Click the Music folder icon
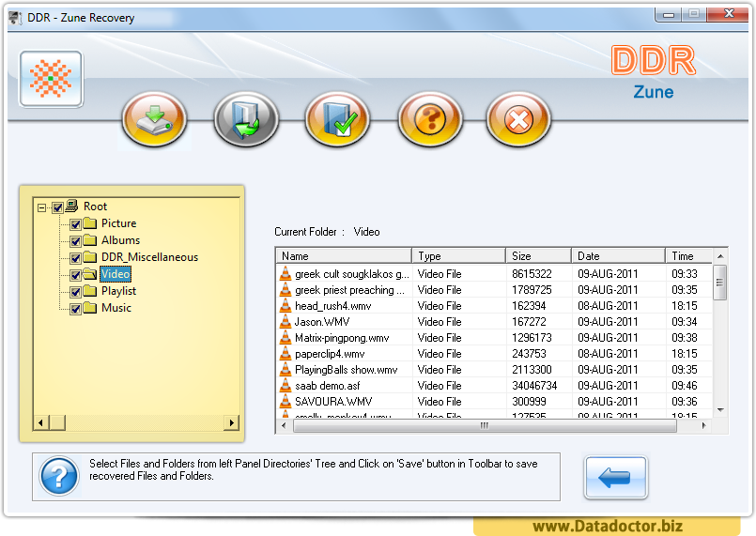This screenshot has width=756, height=536. coord(89,308)
